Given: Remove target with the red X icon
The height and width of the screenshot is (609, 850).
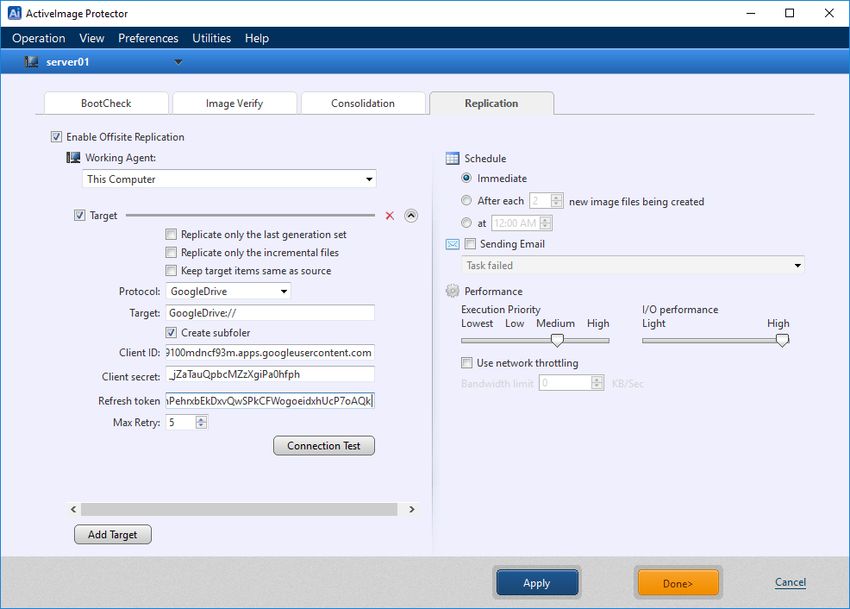Looking at the screenshot, I should click(x=390, y=216).
